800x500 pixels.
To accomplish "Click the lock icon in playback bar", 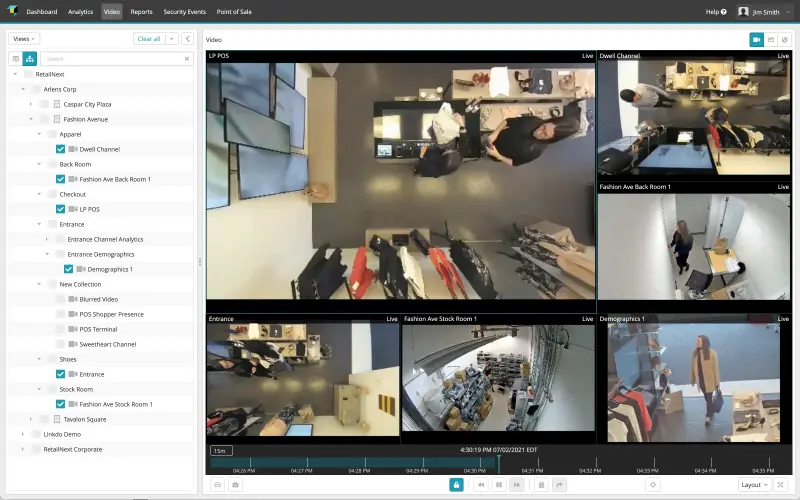I will [x=456, y=485].
